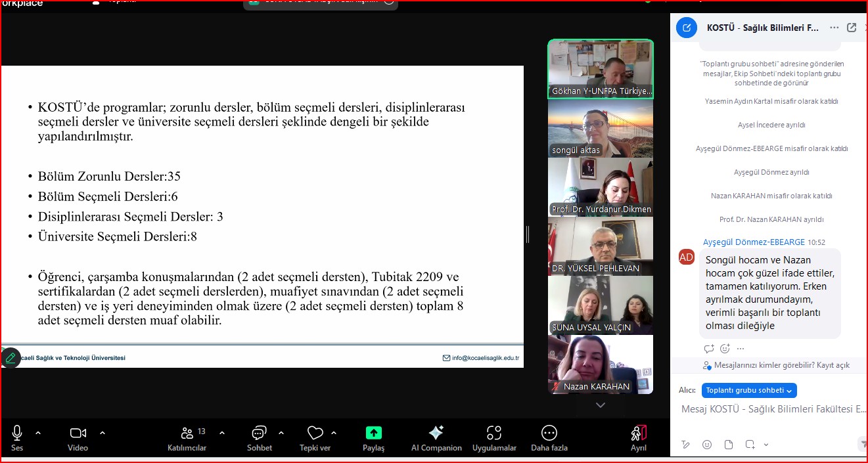The width and height of the screenshot is (868, 463).
Task: Open the Katılımcılar participants list
Action: [x=187, y=433]
